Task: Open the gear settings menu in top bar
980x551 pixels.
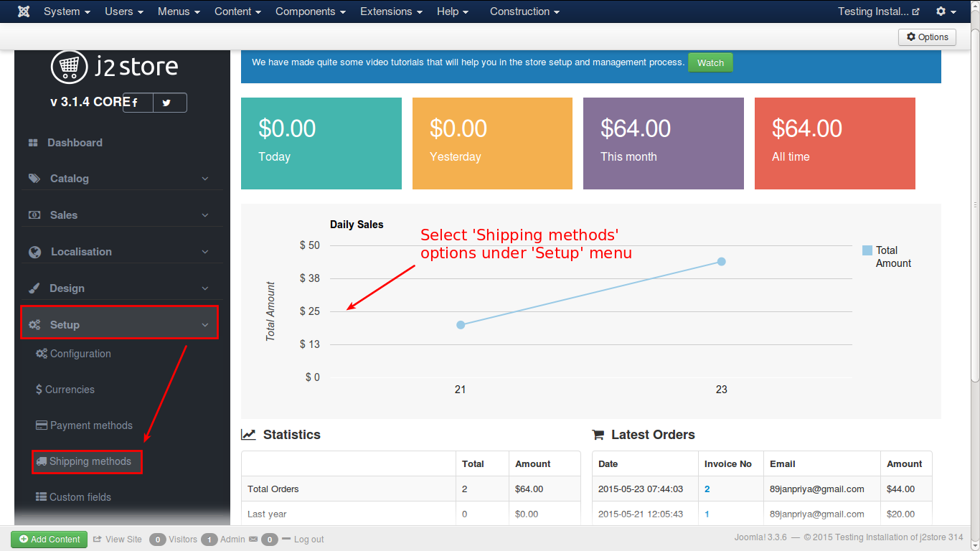Action: tap(946, 11)
